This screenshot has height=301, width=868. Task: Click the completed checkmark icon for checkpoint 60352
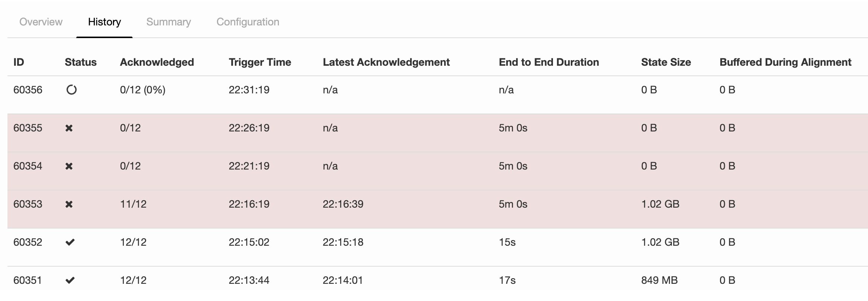70,242
